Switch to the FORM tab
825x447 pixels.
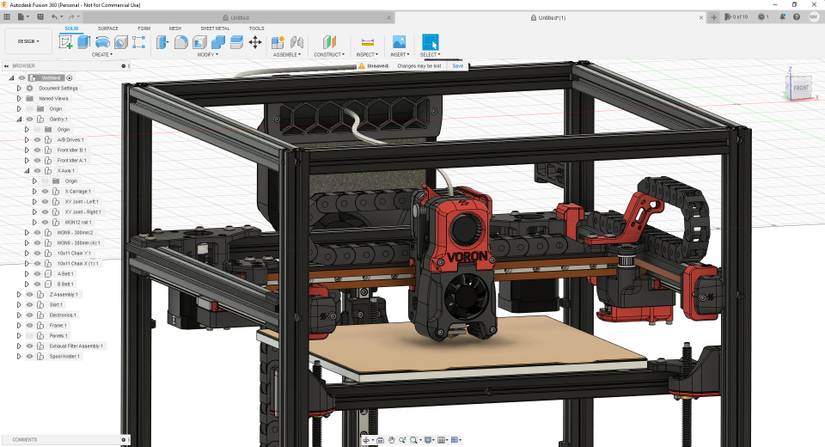coord(144,28)
